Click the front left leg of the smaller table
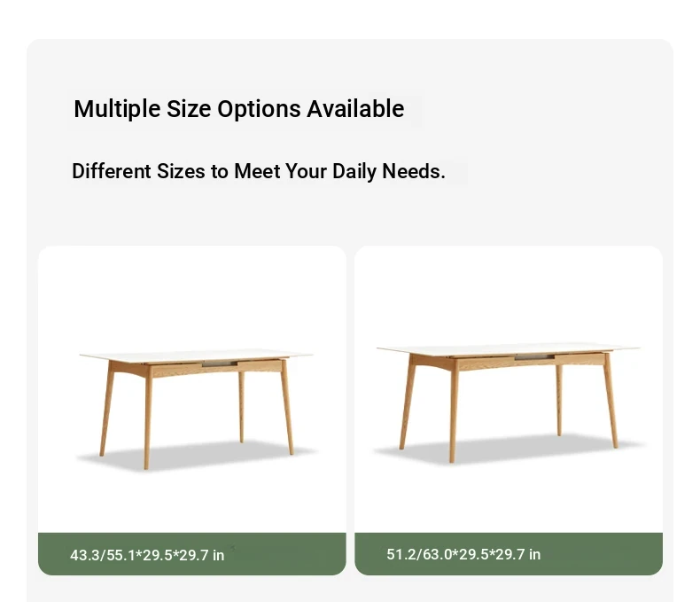This screenshot has height=602, width=700. click(147, 426)
